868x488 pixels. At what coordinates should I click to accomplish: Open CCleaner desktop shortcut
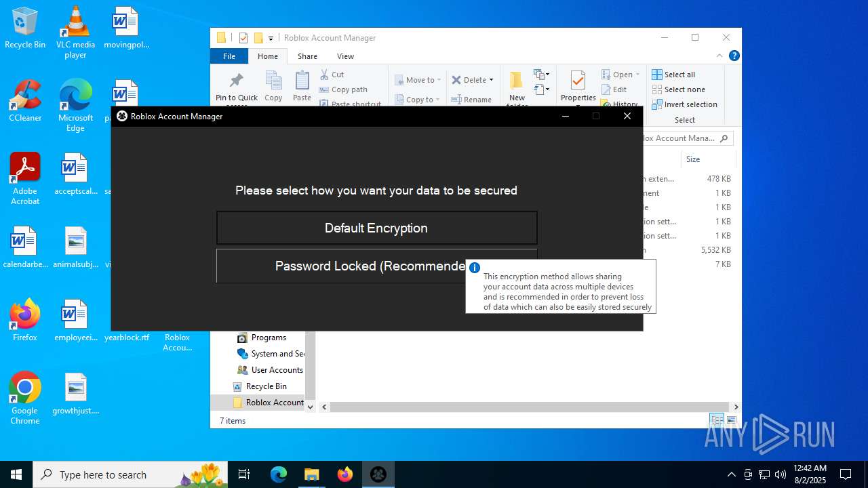(25, 101)
